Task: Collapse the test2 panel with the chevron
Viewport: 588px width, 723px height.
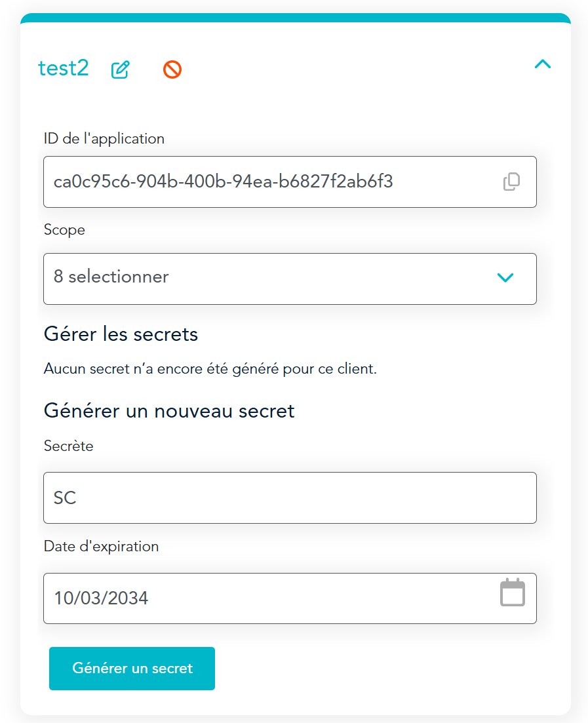Action: coord(543,64)
